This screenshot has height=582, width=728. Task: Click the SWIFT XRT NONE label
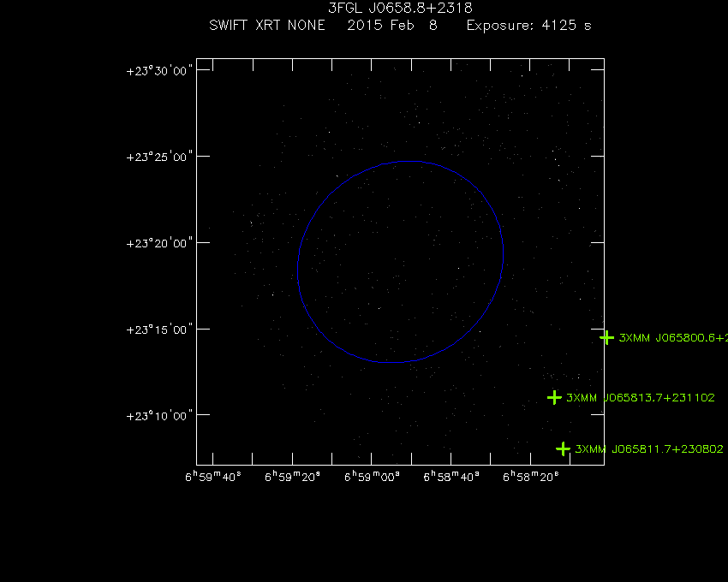point(267,25)
